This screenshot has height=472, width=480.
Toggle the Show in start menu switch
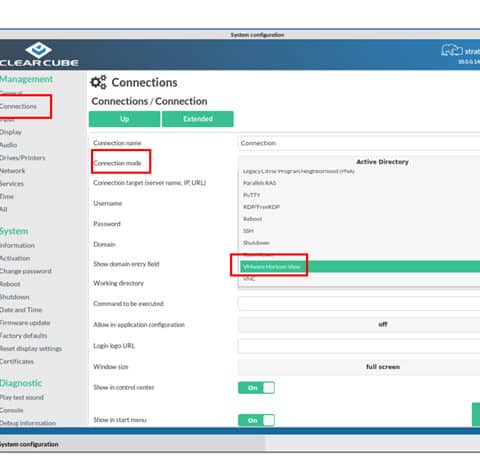256,420
